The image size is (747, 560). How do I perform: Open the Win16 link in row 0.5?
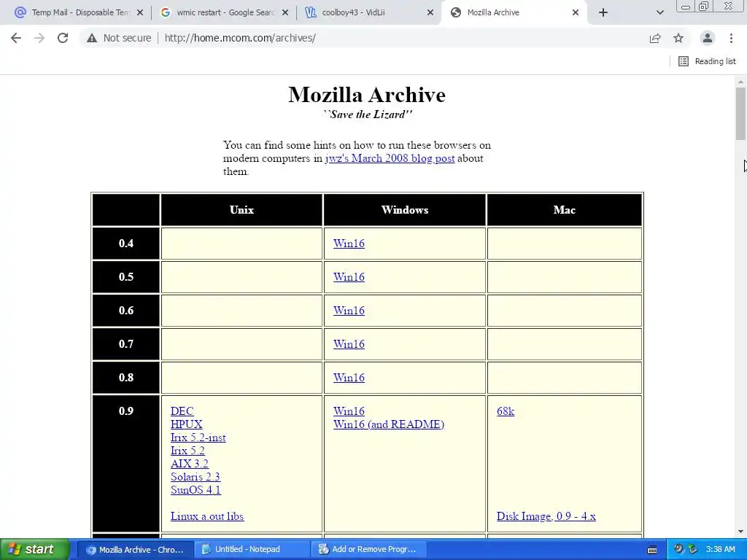pos(349,276)
